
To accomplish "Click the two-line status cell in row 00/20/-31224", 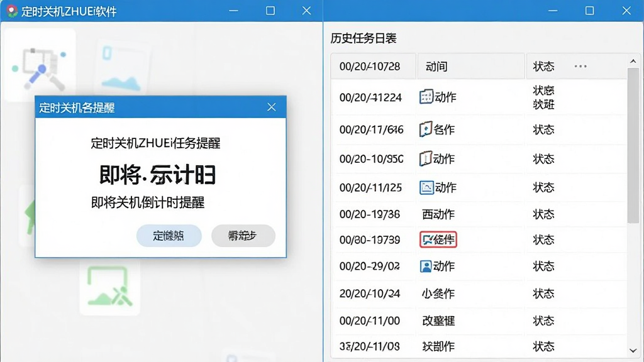I will click(x=543, y=97).
